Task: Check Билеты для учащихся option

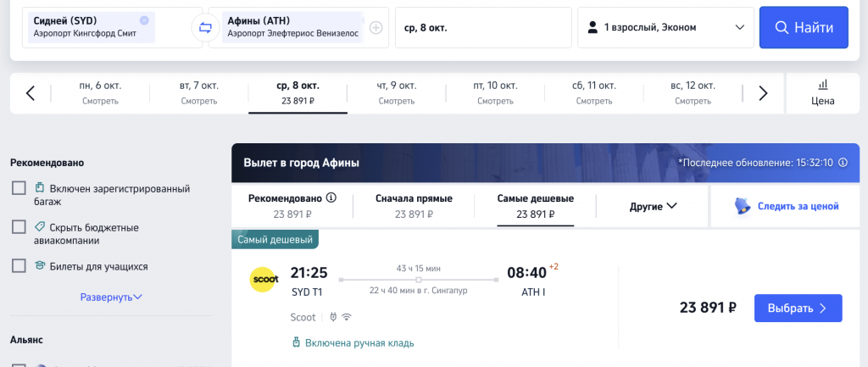Action: point(19,265)
